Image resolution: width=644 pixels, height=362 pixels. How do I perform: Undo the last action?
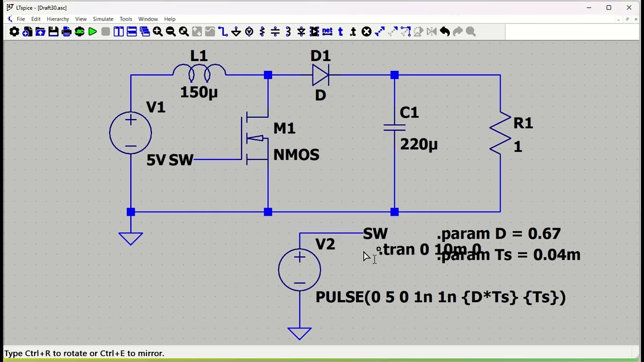(x=445, y=32)
